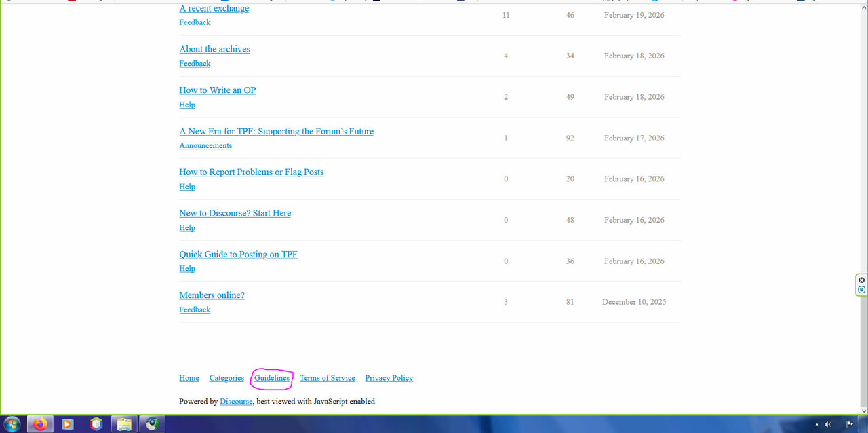Follow the Discourse link in footer
The height and width of the screenshot is (433, 868).
point(236,402)
